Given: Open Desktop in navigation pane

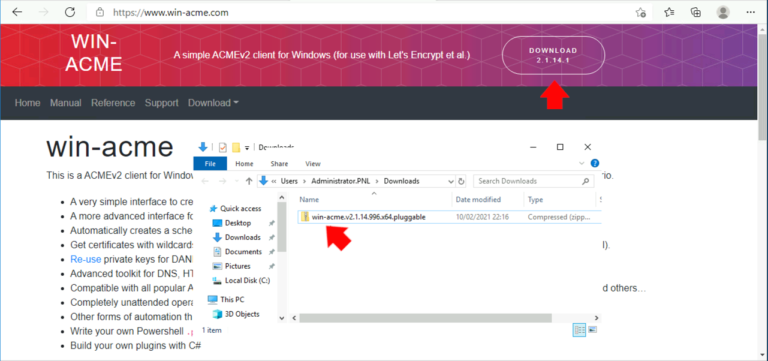Looking at the screenshot, I should pos(238,223).
